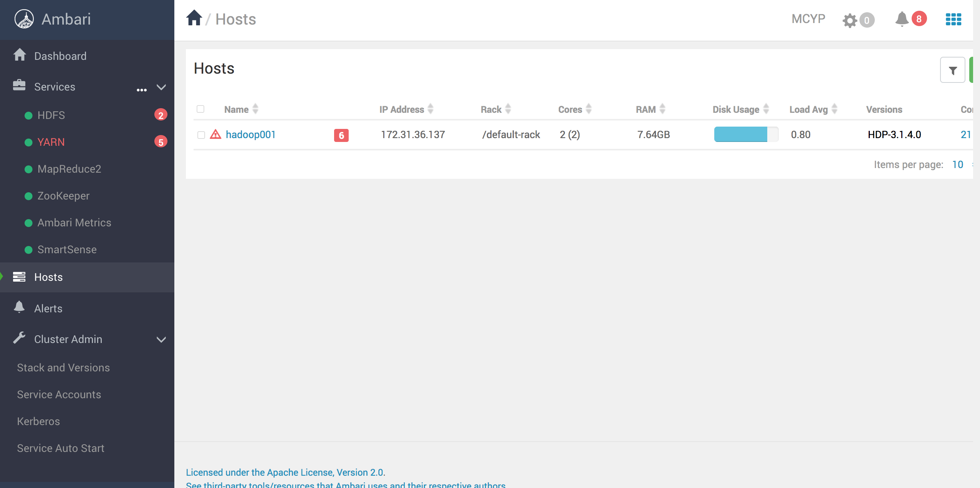
Task: Tick the hadoop001 row checkbox
Action: (201, 135)
